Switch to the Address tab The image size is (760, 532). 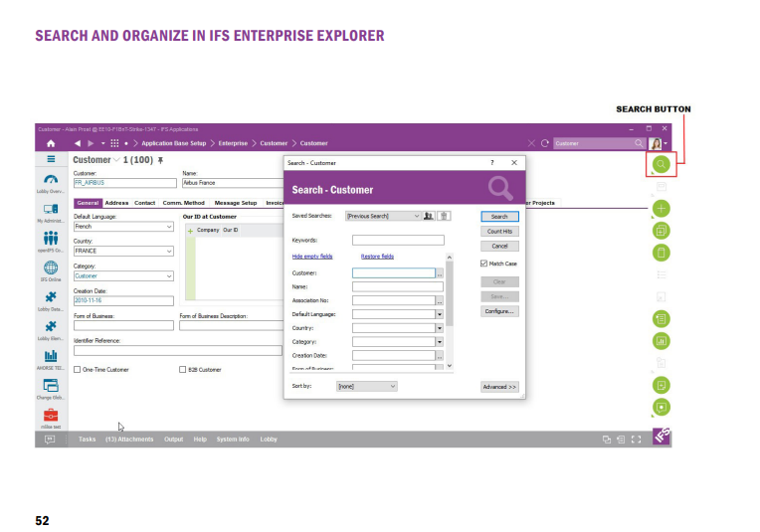pos(116,203)
